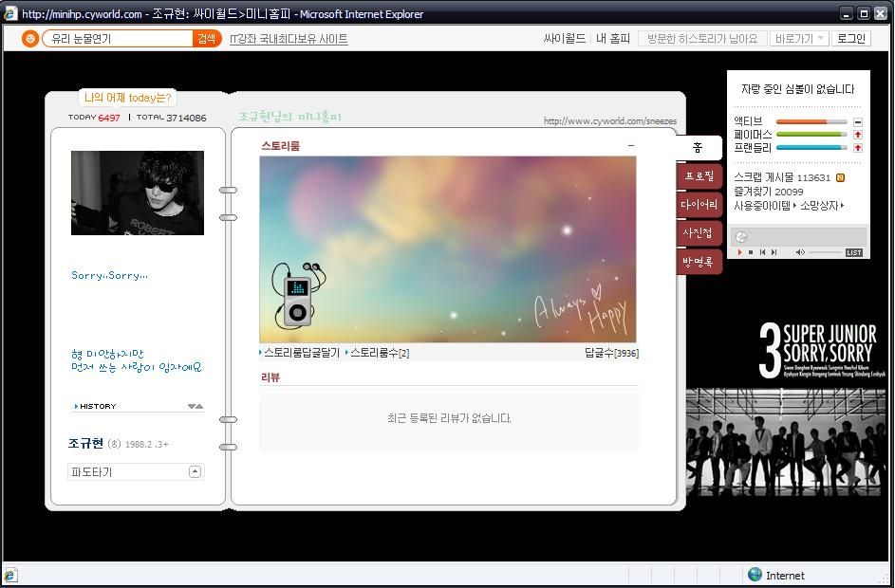Click the 조규현님의 미니홈피 title text

click(x=290, y=117)
